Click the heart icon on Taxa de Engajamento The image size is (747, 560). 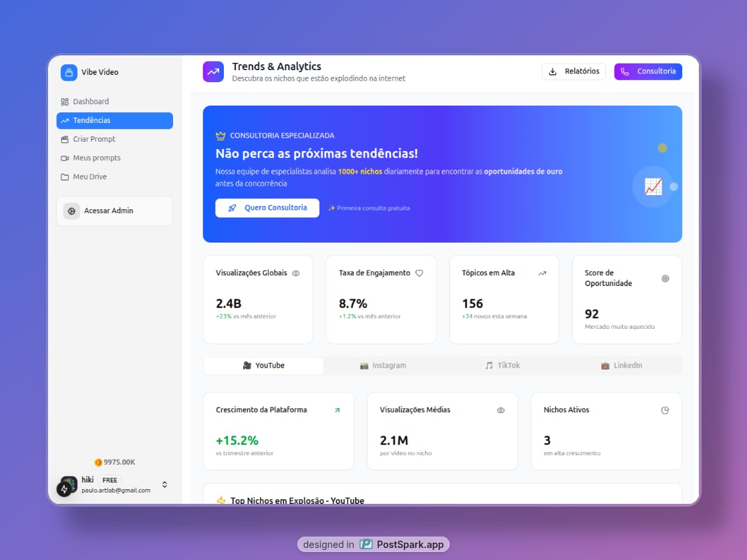420,273
